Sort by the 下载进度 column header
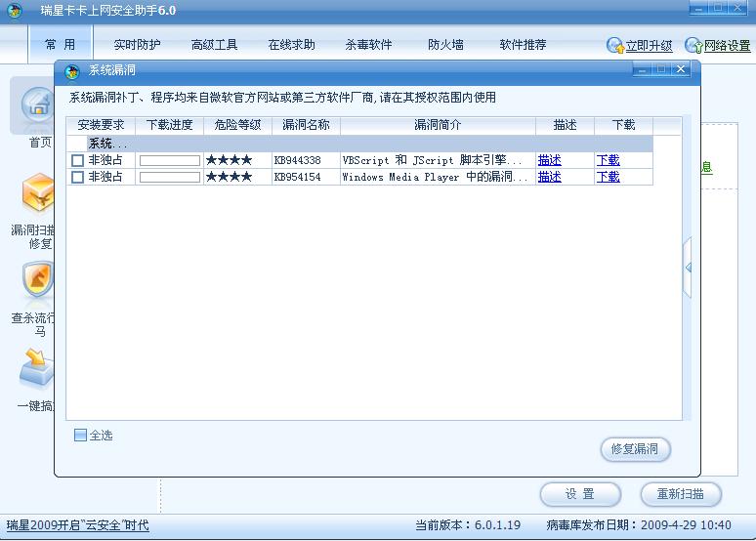The image size is (756, 541). 169,125
